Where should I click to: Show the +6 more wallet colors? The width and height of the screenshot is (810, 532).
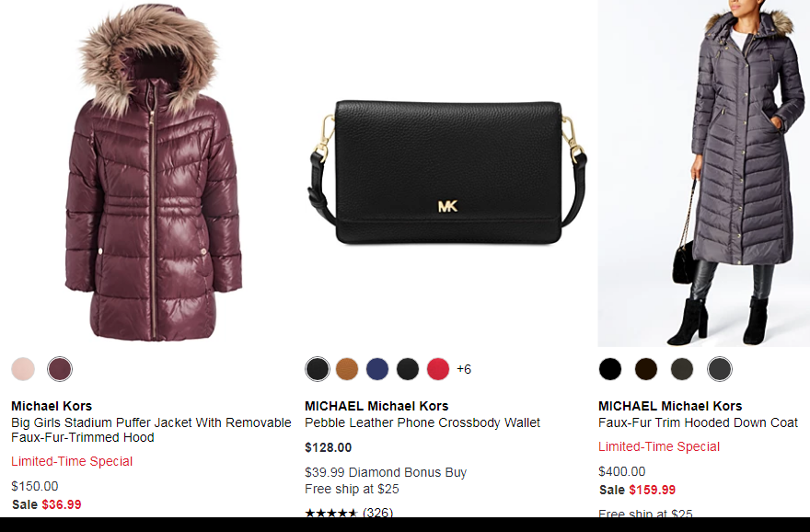click(x=464, y=369)
